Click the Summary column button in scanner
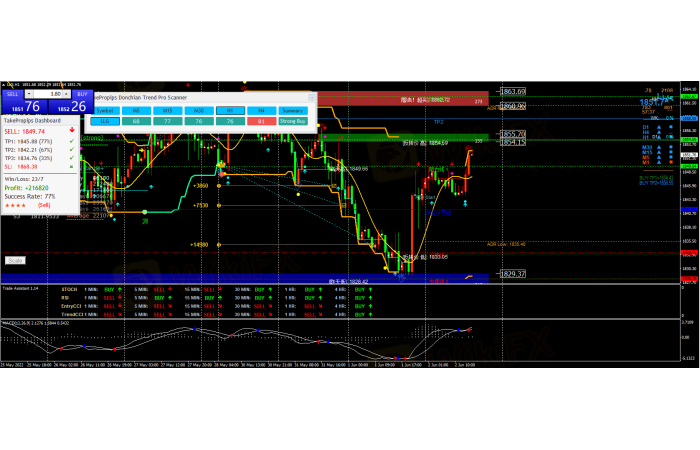 tap(292, 110)
